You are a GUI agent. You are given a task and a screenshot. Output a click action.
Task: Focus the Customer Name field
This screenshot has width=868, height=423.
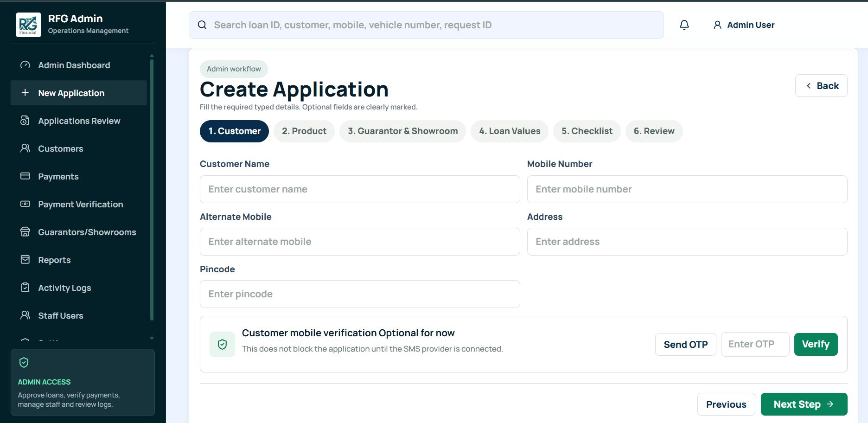coord(360,189)
